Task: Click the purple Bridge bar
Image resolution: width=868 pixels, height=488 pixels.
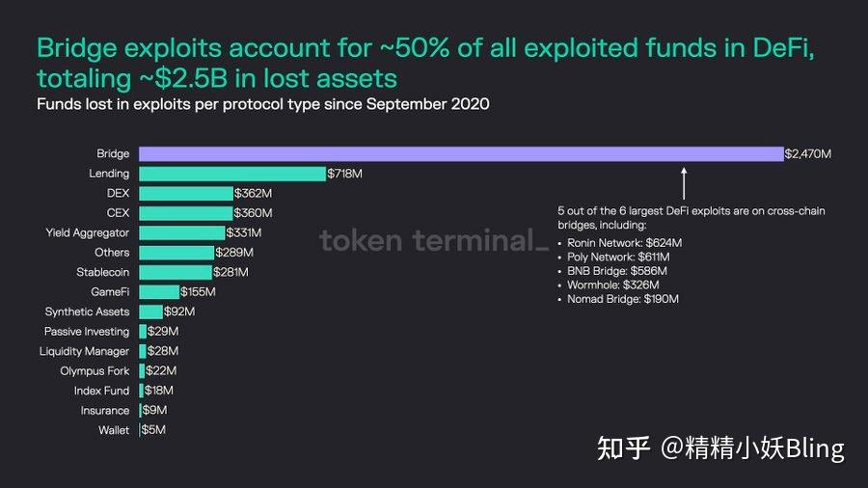Action: pos(460,153)
